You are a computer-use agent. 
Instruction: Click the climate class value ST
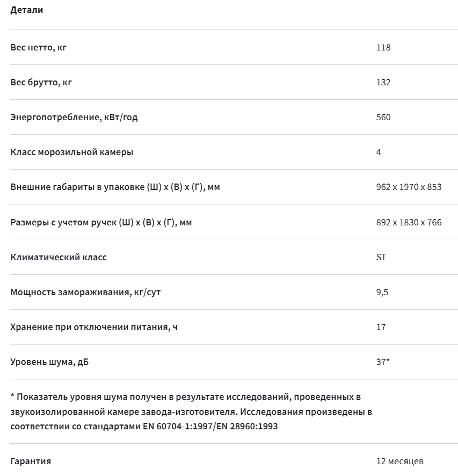coord(381,258)
